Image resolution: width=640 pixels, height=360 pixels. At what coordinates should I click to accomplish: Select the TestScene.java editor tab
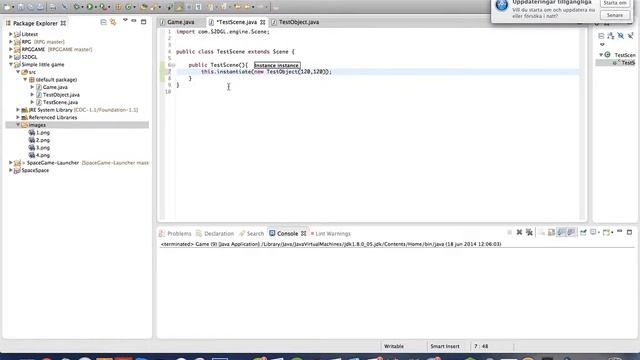(237, 22)
